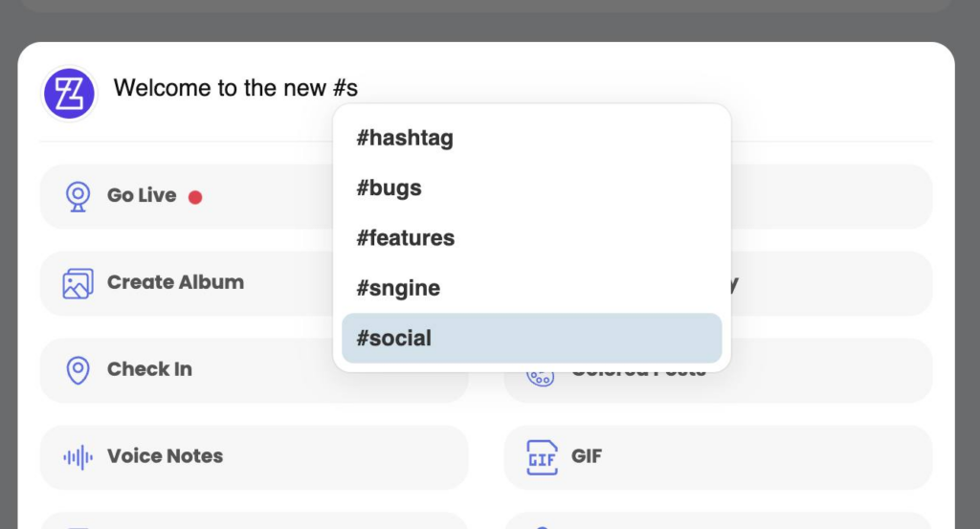Start a Voice Notes post
Image resolution: width=980 pixels, height=529 pixels.
coord(165,457)
